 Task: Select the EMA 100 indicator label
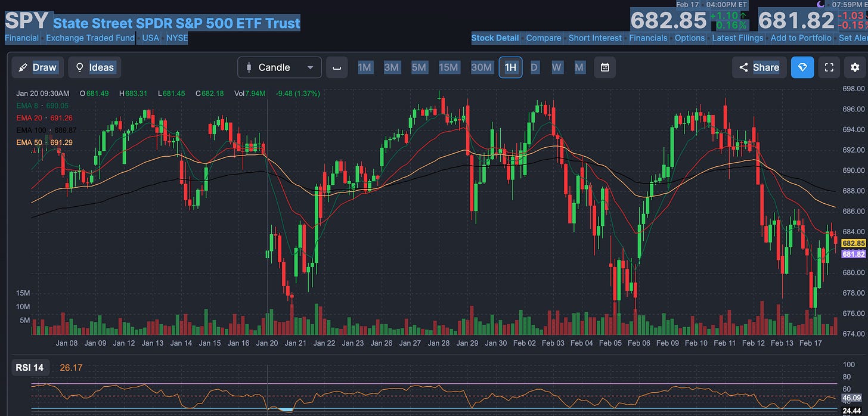[x=46, y=130]
